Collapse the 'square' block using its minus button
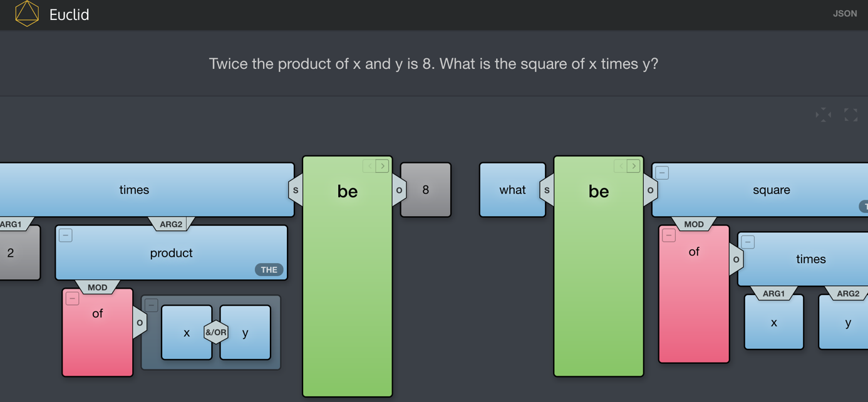868x402 pixels. (x=662, y=173)
